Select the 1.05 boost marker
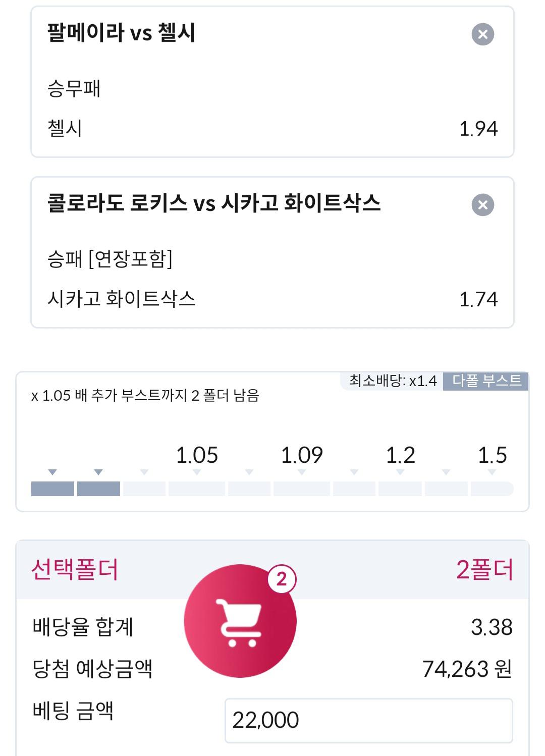The height and width of the screenshot is (756, 545). (197, 455)
